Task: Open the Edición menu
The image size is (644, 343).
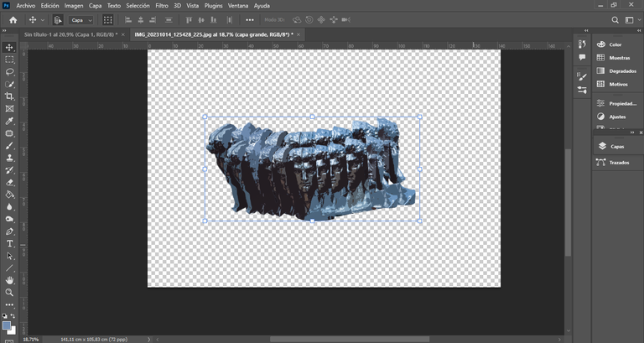Action: click(x=49, y=6)
